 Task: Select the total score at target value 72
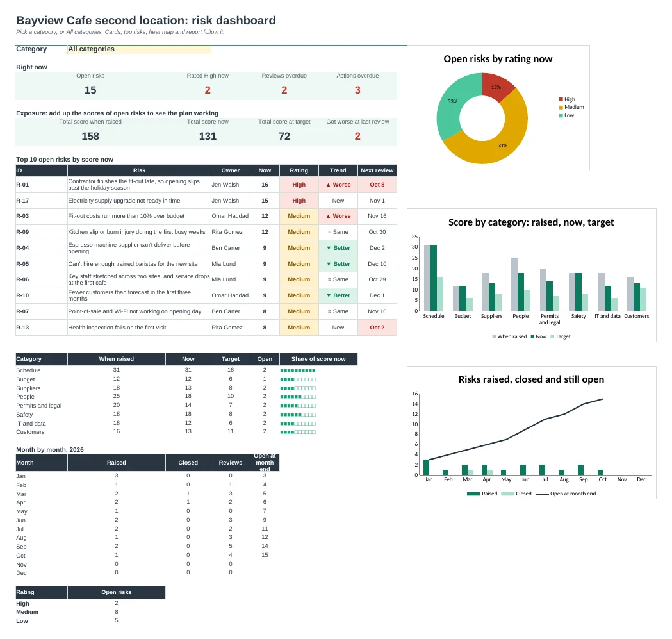284,137
